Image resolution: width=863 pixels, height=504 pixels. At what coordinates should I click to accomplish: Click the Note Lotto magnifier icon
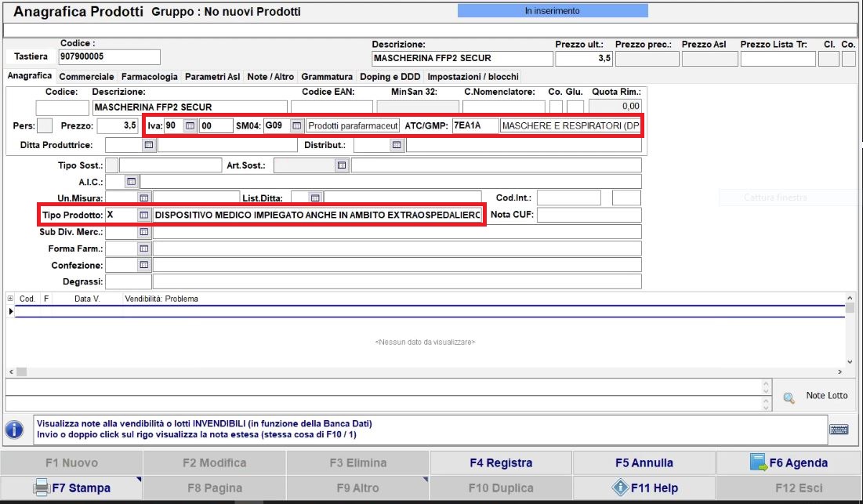click(x=789, y=397)
